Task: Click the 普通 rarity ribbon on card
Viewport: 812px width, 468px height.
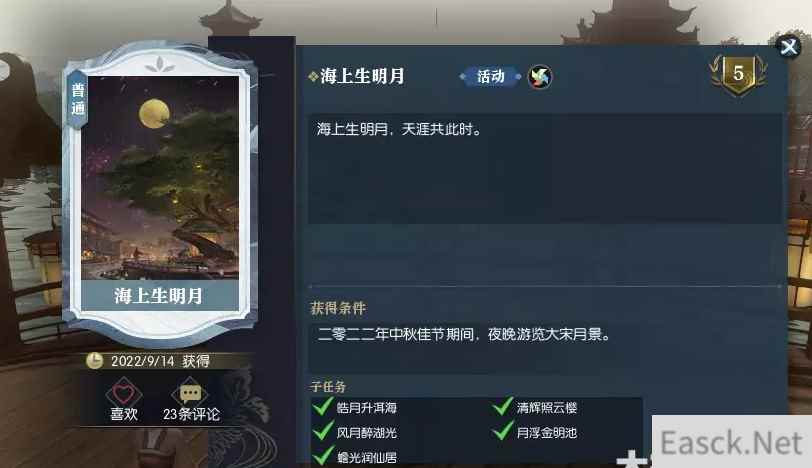Action: click(78, 99)
